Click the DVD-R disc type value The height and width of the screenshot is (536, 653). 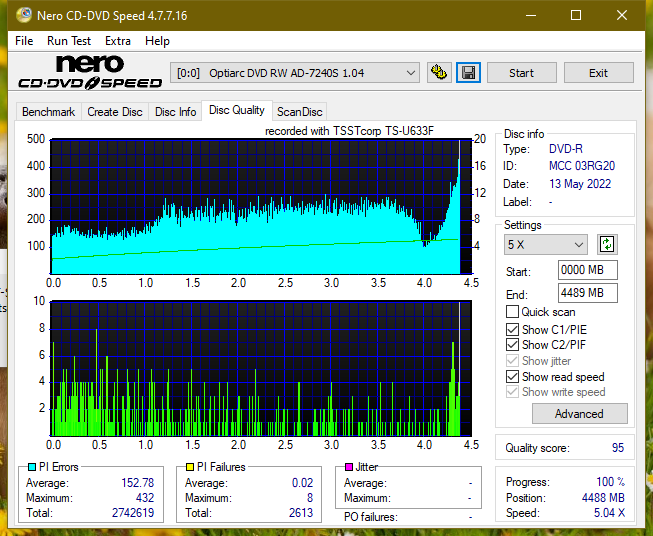(566, 149)
